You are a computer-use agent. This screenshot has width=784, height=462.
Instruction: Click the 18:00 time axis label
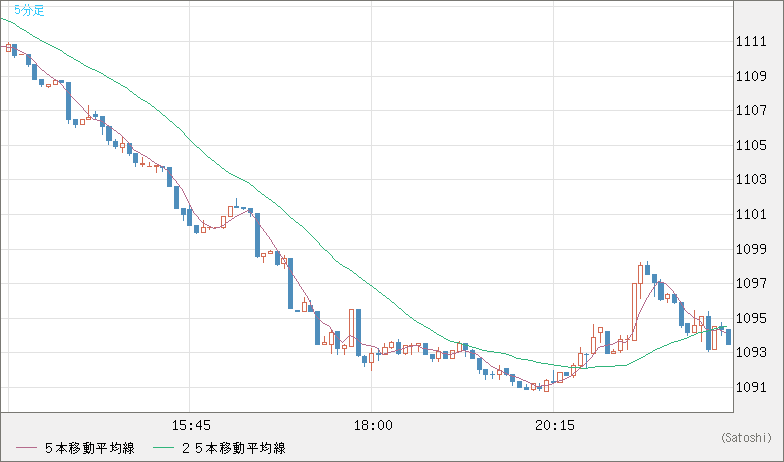373,426
